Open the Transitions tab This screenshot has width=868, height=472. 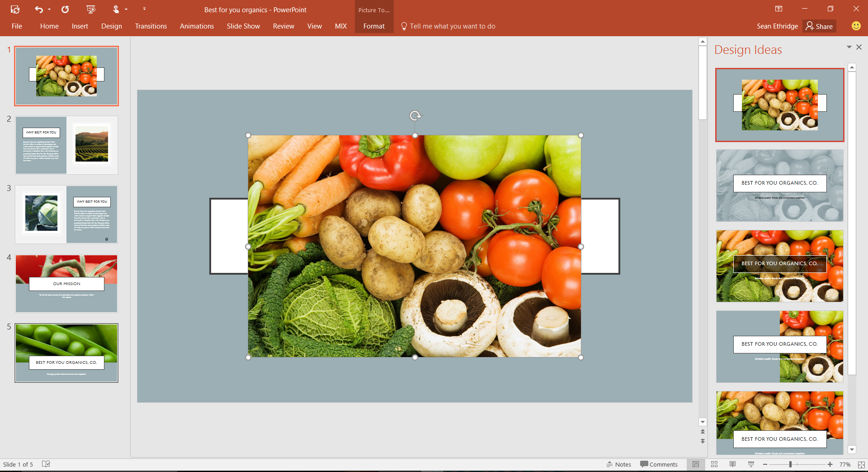[x=151, y=26]
